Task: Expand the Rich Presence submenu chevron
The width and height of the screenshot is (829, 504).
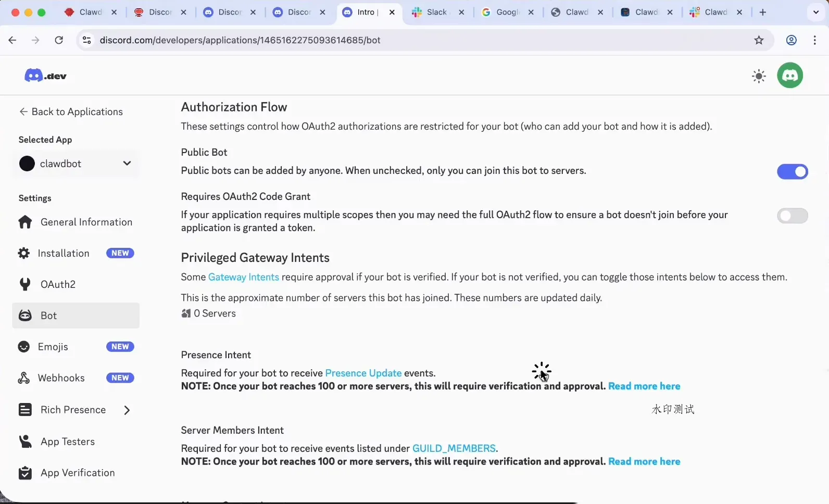Action: click(127, 410)
